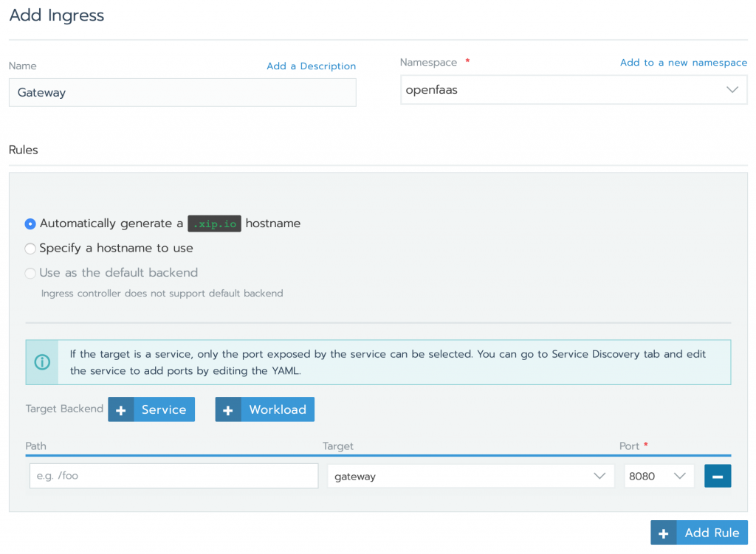Click the Add to a new namespace link
The image size is (756, 554).
(684, 63)
